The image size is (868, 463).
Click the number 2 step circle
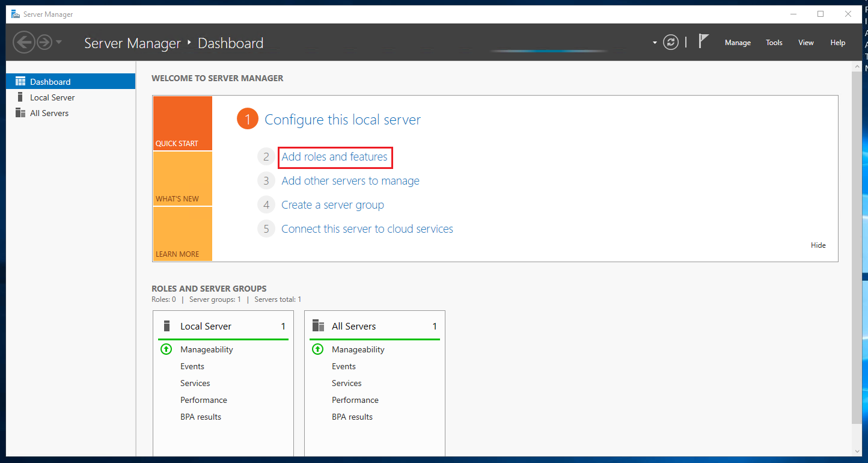pos(266,157)
